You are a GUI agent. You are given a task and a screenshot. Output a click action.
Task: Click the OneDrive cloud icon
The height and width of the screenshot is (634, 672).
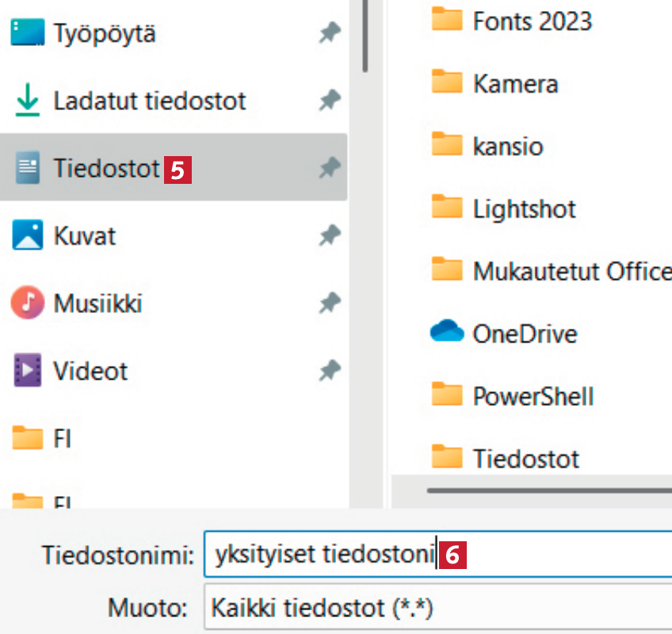click(447, 333)
